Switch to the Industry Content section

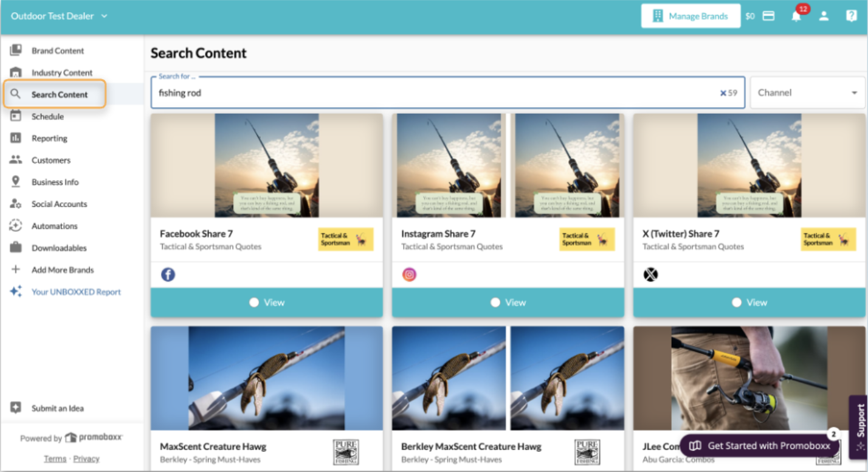61,72
